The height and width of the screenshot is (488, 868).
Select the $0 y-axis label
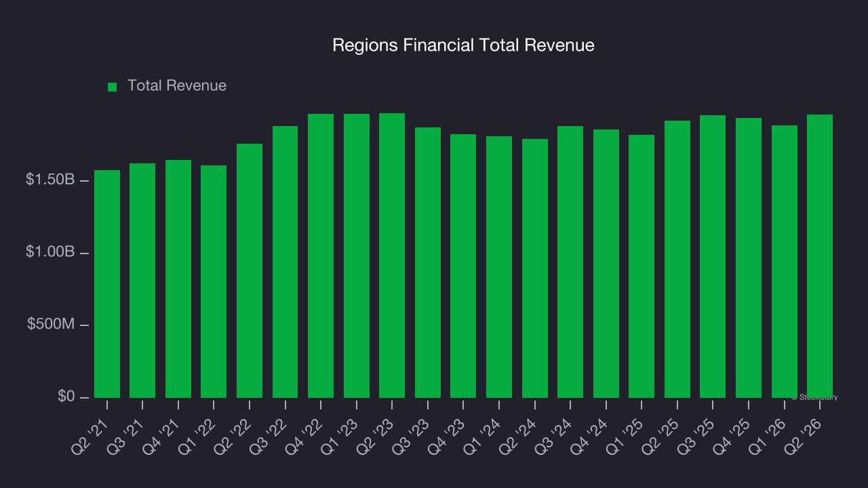[66, 396]
